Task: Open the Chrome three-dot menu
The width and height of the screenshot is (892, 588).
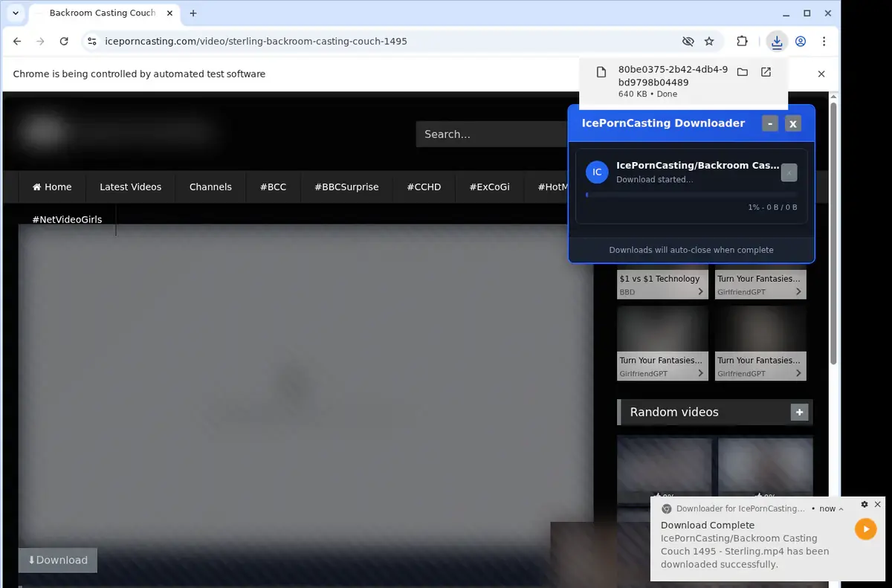Action: click(824, 42)
